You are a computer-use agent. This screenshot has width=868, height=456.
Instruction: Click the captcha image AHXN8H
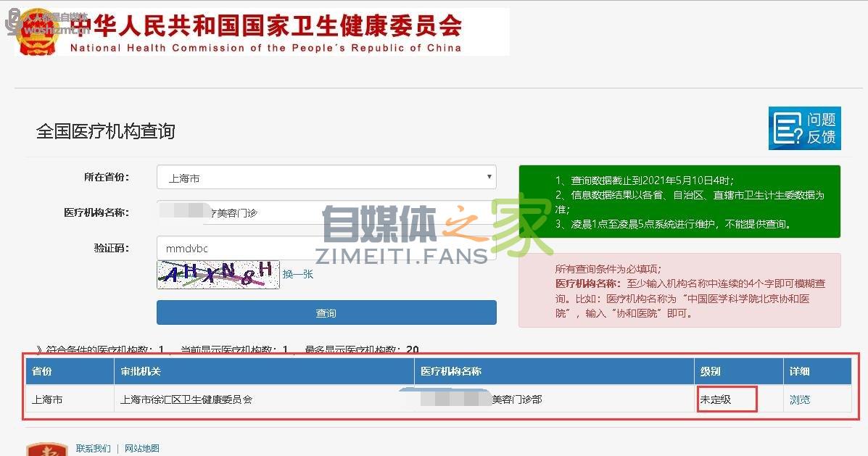point(218,274)
